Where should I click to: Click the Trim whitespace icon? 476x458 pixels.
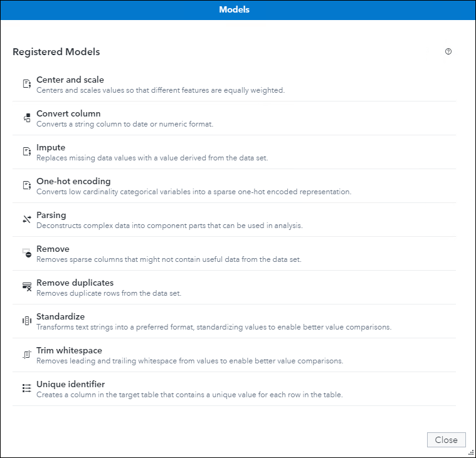click(x=27, y=354)
